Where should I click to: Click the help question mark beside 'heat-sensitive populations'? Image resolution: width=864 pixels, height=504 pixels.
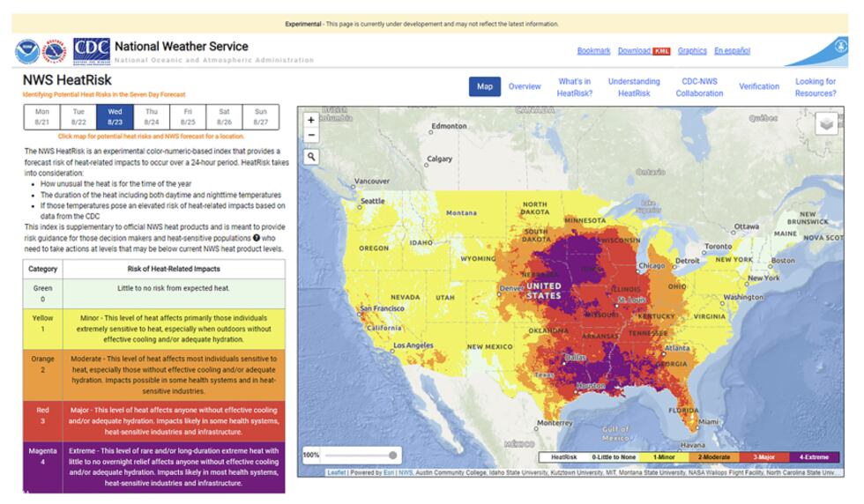click(257, 238)
